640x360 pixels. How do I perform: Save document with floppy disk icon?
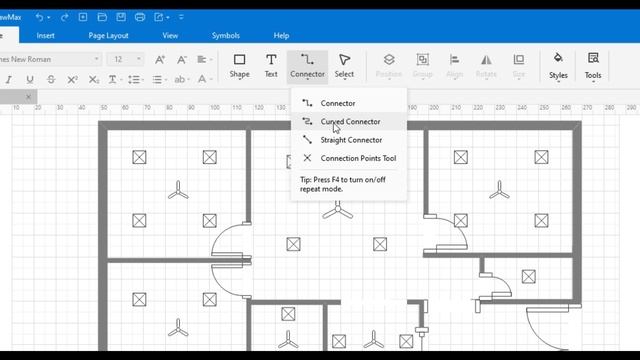[121, 17]
